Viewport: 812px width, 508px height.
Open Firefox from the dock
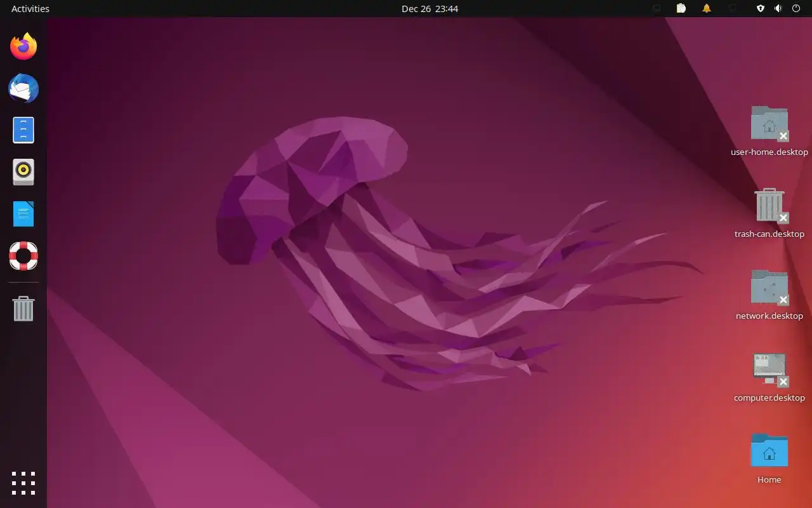23,46
